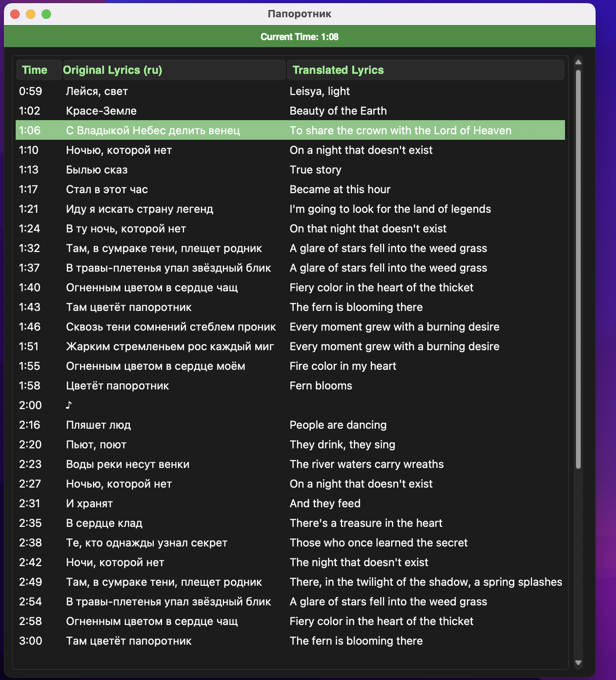Click translation 'Became at this hour'
Image resolution: width=616 pixels, height=680 pixels.
[x=340, y=189]
